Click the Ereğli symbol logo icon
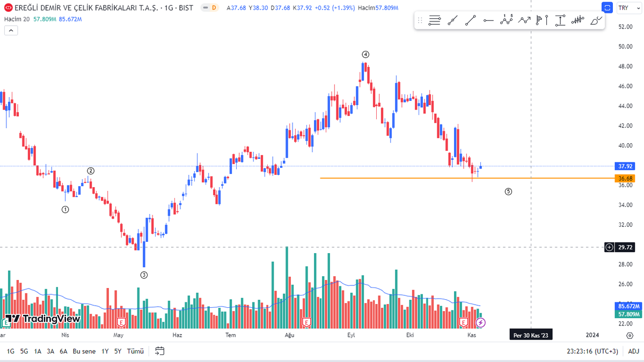Screen dimensions: 644x362 click(8, 8)
